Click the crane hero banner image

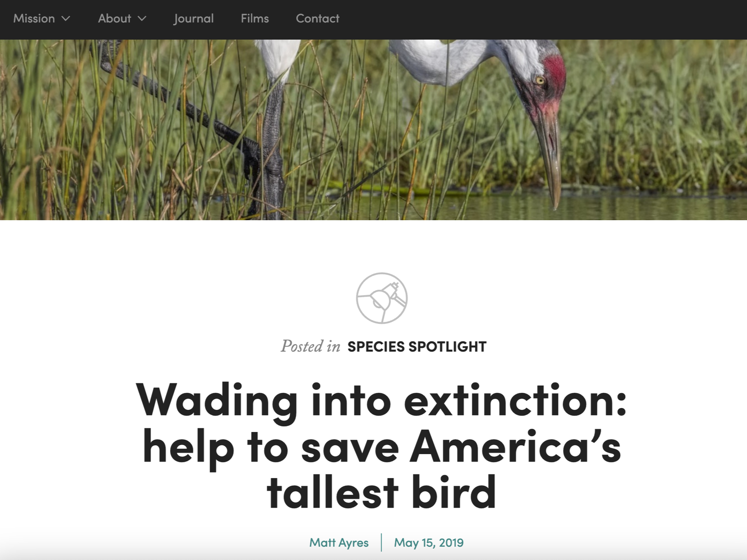coord(373,129)
